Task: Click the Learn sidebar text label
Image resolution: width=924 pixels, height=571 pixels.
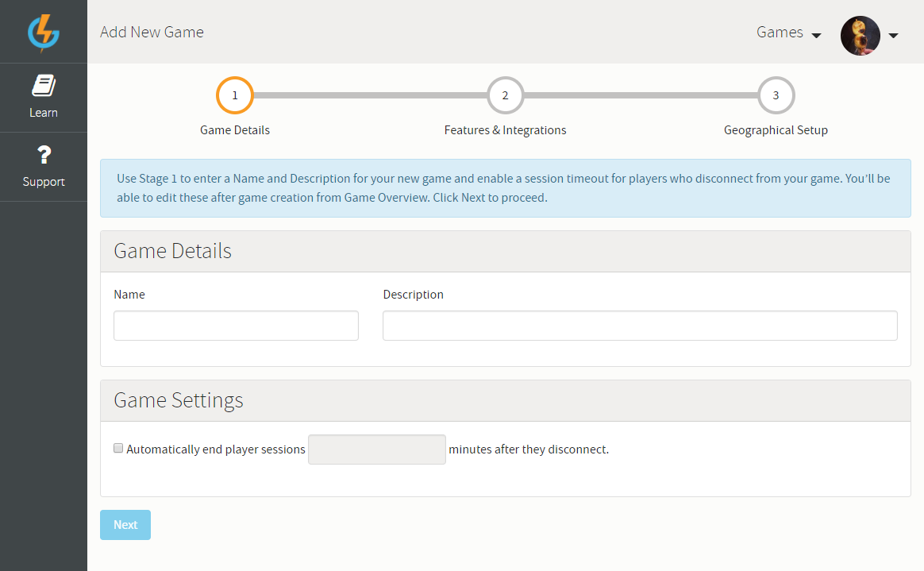Action: click(44, 113)
